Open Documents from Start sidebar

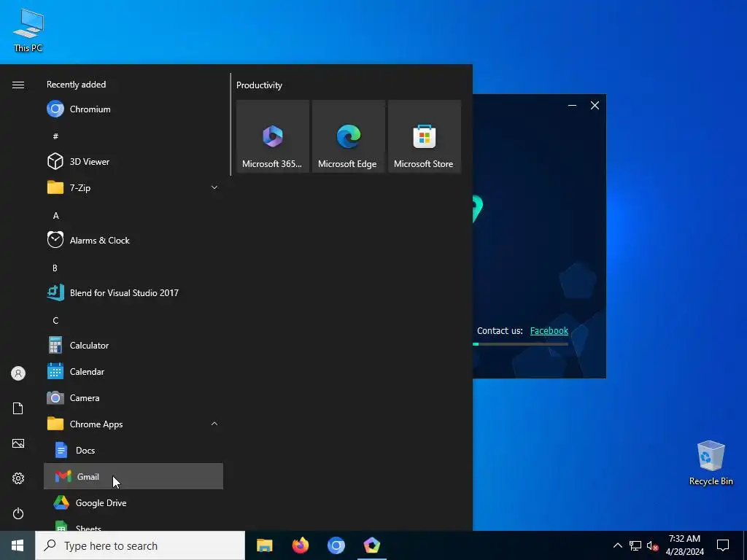coord(18,408)
